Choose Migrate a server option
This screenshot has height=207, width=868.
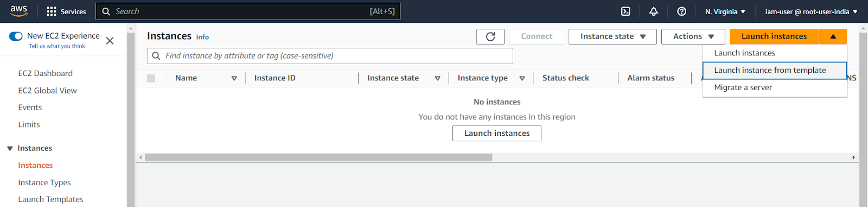click(775, 87)
